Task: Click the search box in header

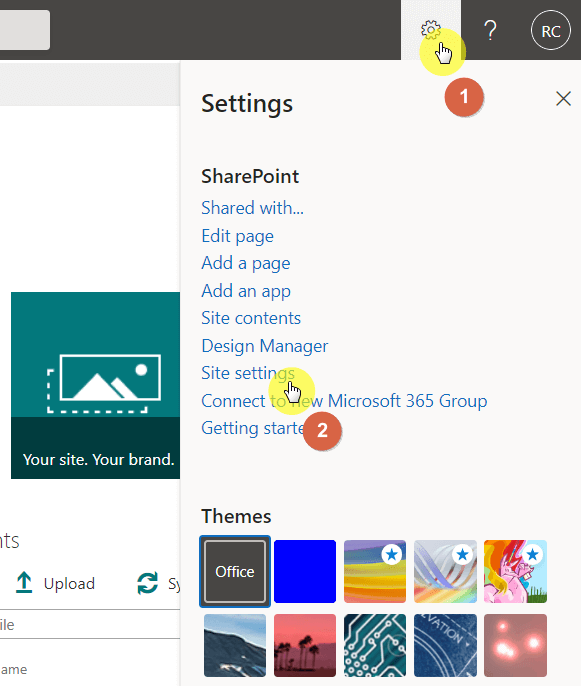Action: point(24,30)
